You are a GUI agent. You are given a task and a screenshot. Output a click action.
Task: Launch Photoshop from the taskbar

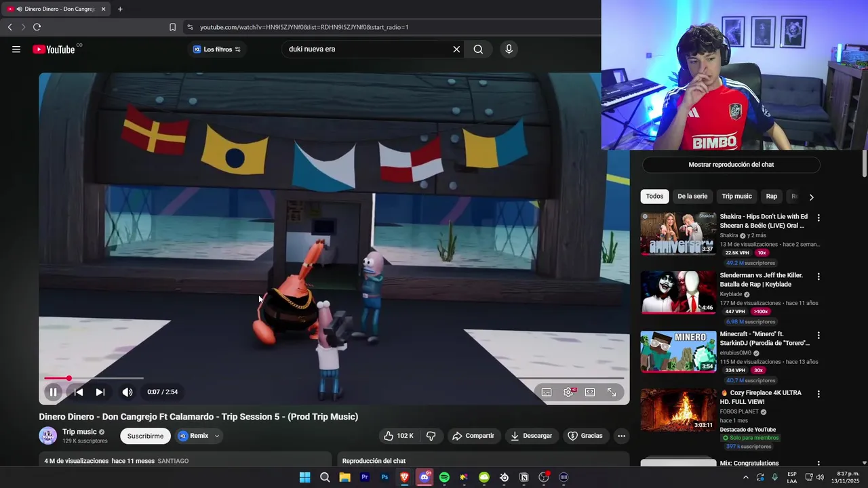click(x=384, y=477)
